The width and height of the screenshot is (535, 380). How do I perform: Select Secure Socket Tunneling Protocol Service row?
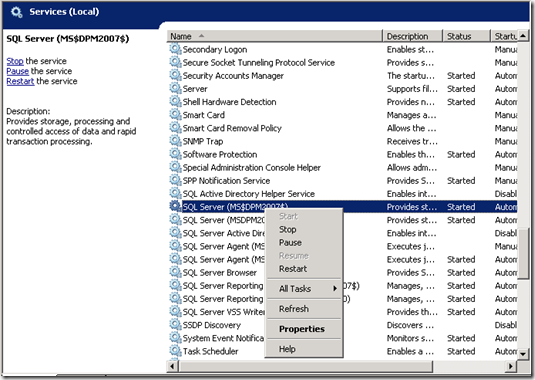(x=343, y=62)
